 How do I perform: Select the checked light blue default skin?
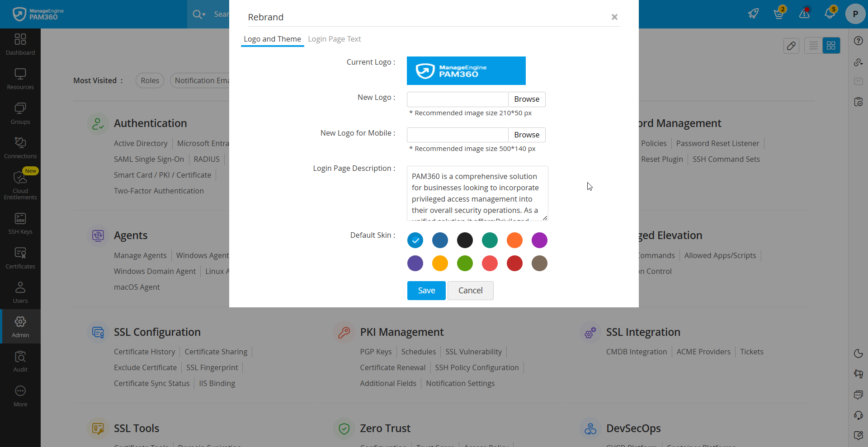[x=415, y=240]
